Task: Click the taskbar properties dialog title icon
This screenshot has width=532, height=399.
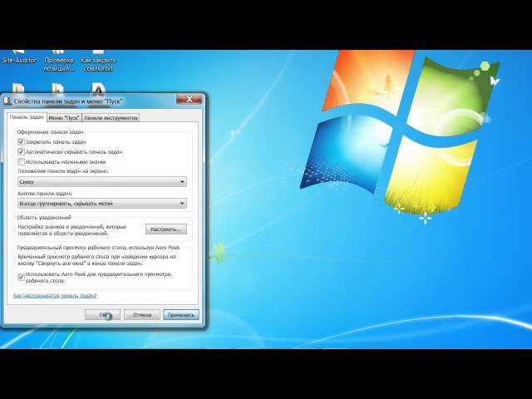Action: point(7,101)
